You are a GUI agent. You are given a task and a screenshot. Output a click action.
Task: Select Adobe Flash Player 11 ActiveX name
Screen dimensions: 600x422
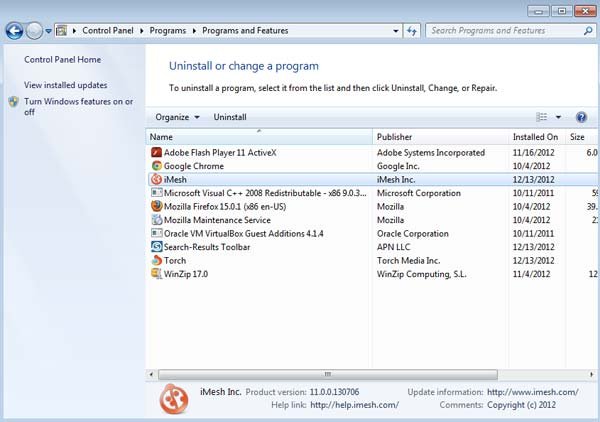(220, 153)
